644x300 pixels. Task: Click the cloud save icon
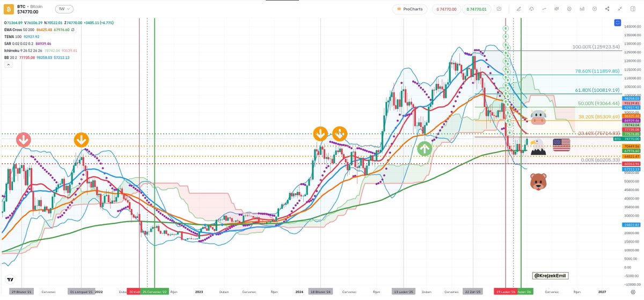point(531,9)
